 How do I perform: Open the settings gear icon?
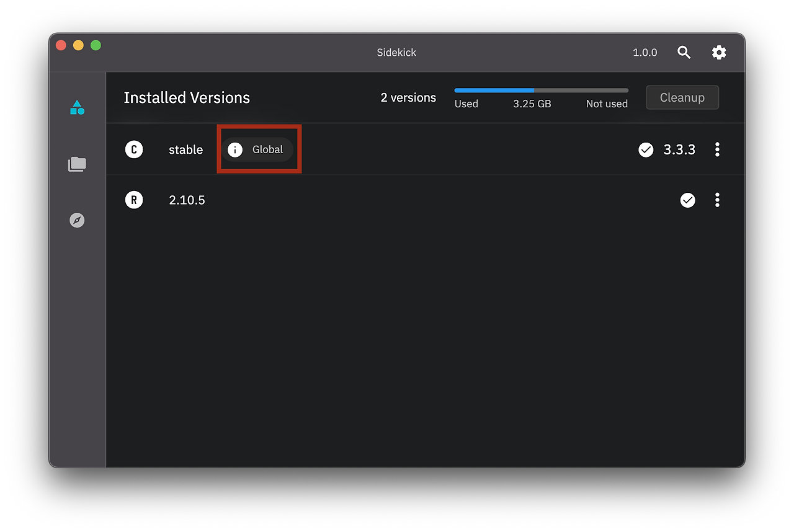coord(719,53)
